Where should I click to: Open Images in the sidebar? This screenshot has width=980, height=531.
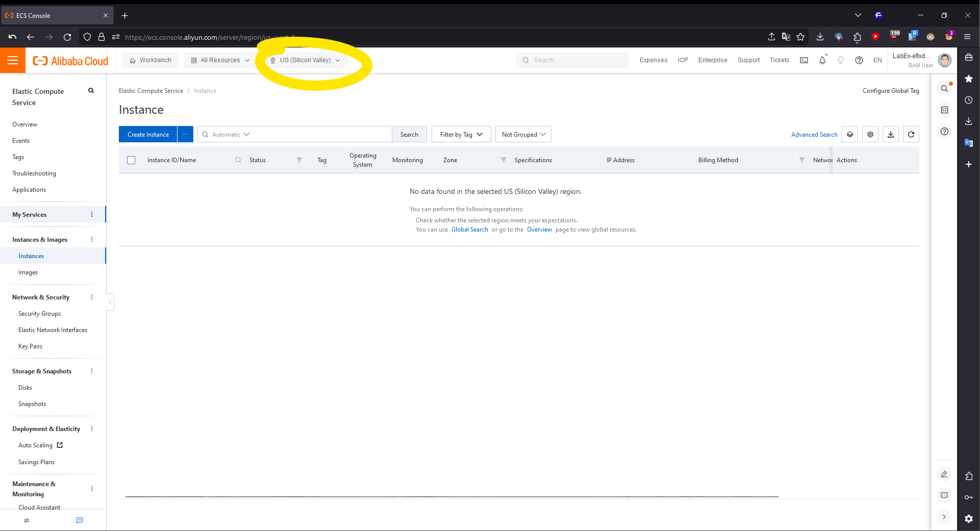pos(28,272)
